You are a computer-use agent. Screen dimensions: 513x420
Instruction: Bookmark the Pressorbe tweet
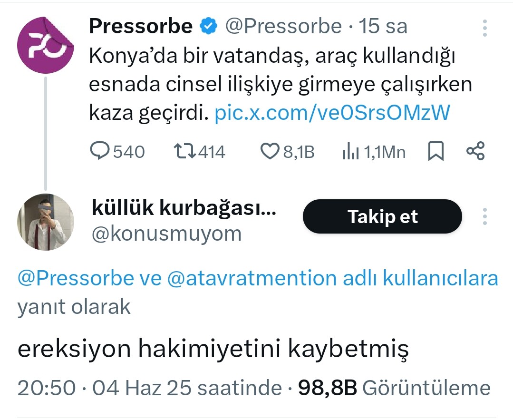436,151
